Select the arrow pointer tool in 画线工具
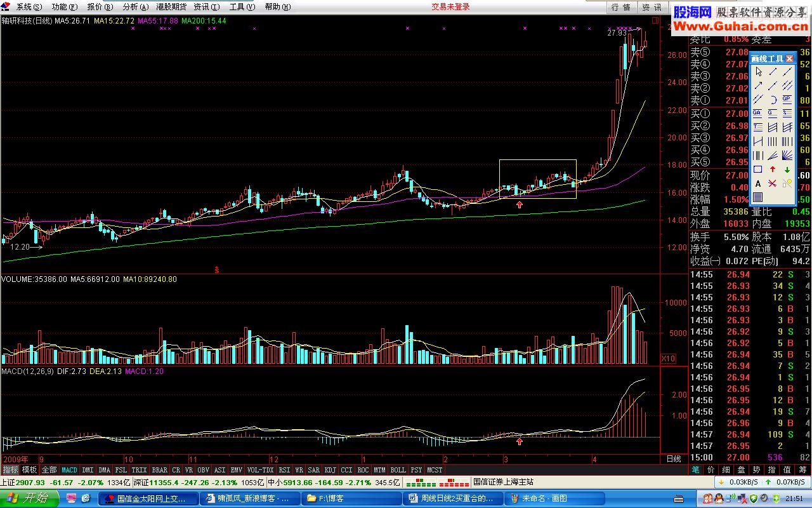Viewport: 812px width, 508px height. tap(757, 72)
